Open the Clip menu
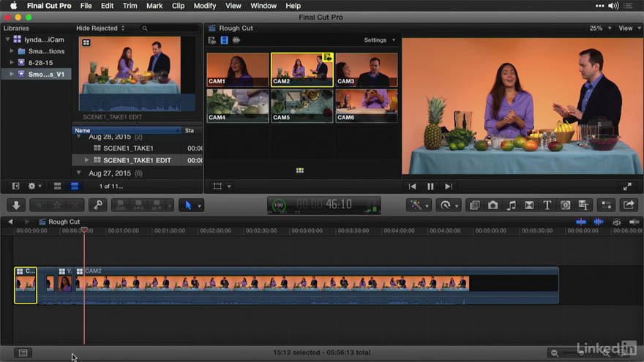 178,6
